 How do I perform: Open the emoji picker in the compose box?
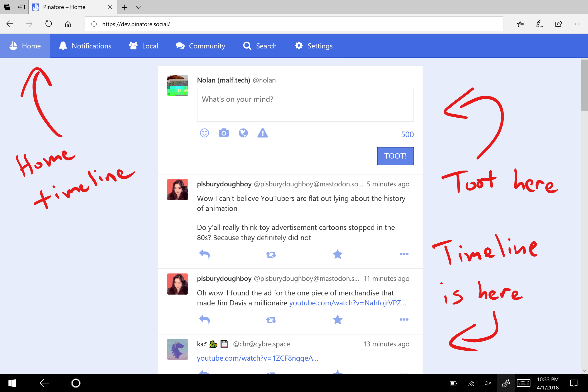(x=204, y=133)
